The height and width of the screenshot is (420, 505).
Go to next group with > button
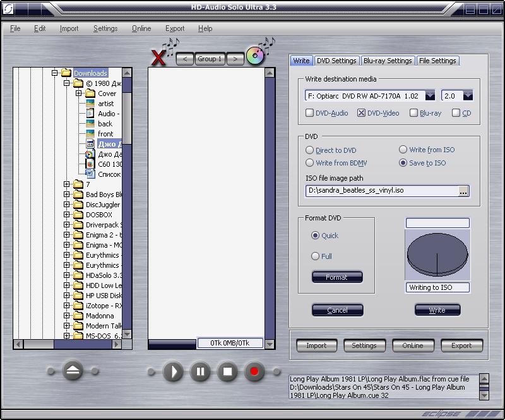(235, 59)
